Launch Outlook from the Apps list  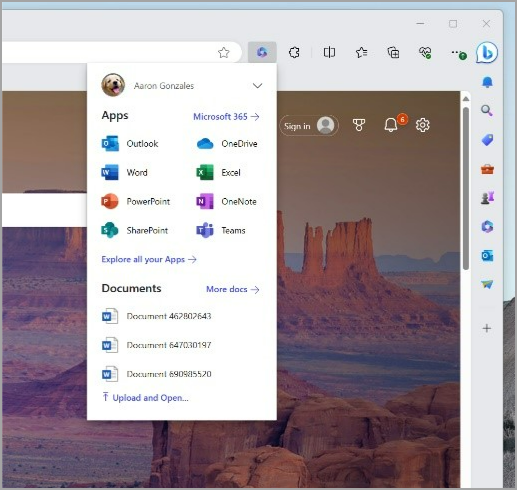coord(130,144)
